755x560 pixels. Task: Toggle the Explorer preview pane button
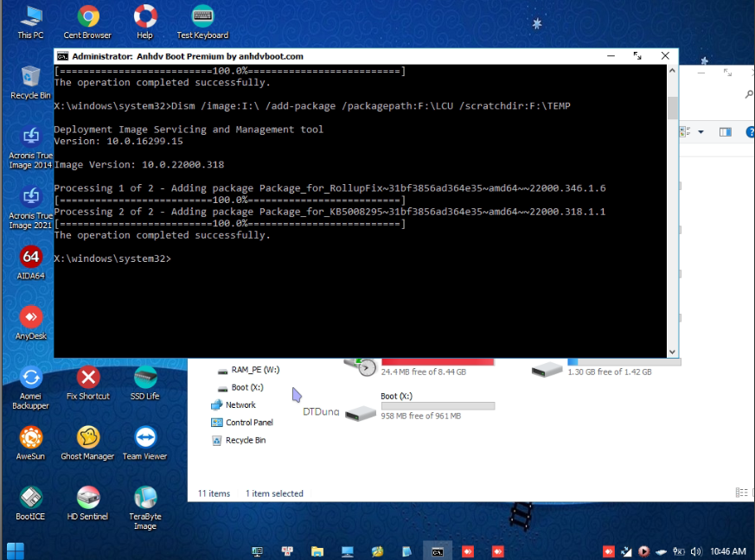tap(725, 132)
